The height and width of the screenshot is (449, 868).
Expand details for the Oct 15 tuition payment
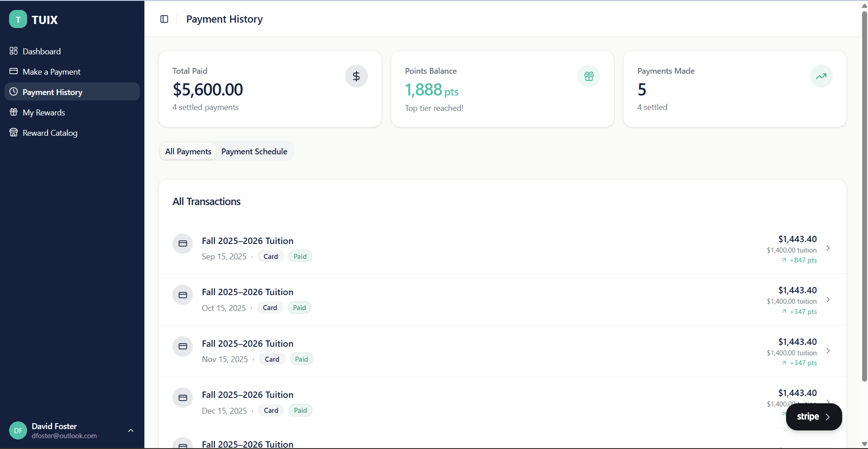[828, 300]
